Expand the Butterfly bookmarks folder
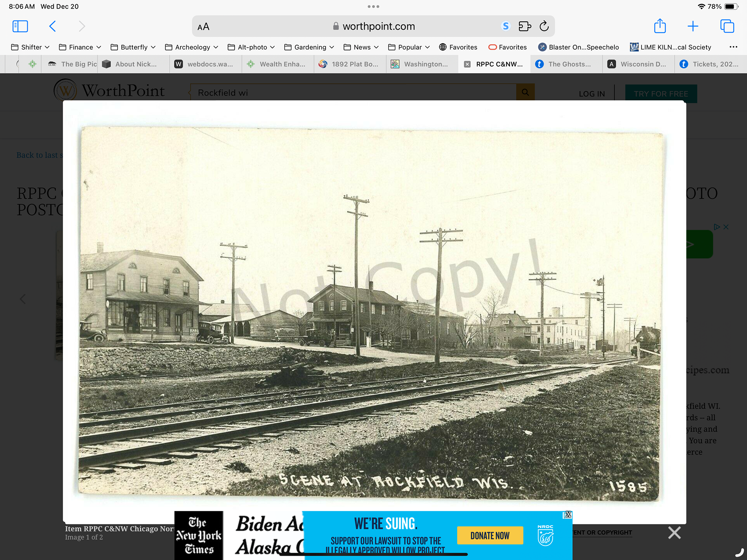The image size is (747, 560). click(x=133, y=47)
